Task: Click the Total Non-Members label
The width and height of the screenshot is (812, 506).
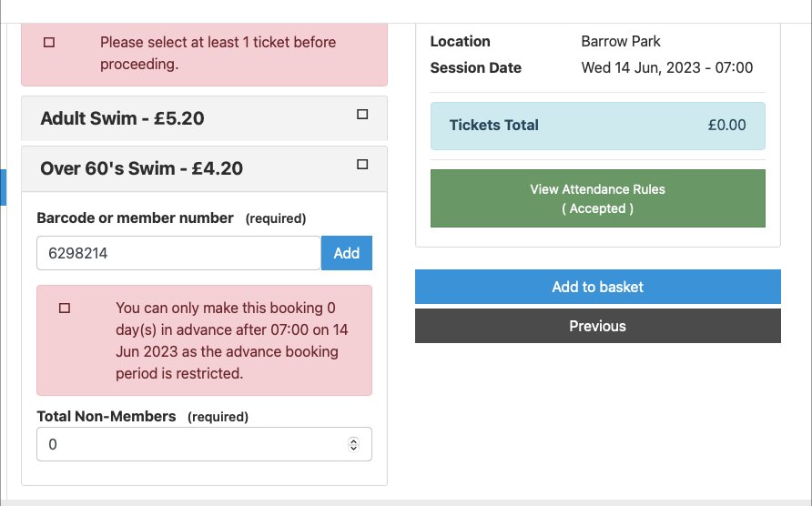Action: point(107,417)
